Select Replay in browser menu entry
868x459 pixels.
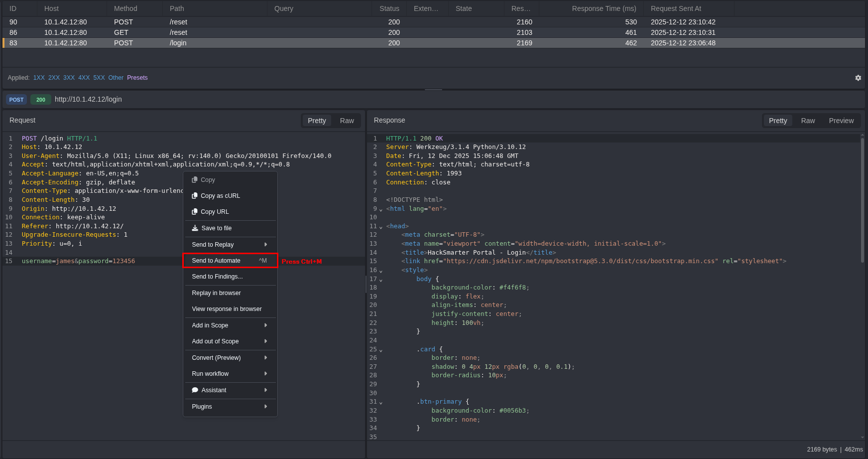click(x=216, y=293)
